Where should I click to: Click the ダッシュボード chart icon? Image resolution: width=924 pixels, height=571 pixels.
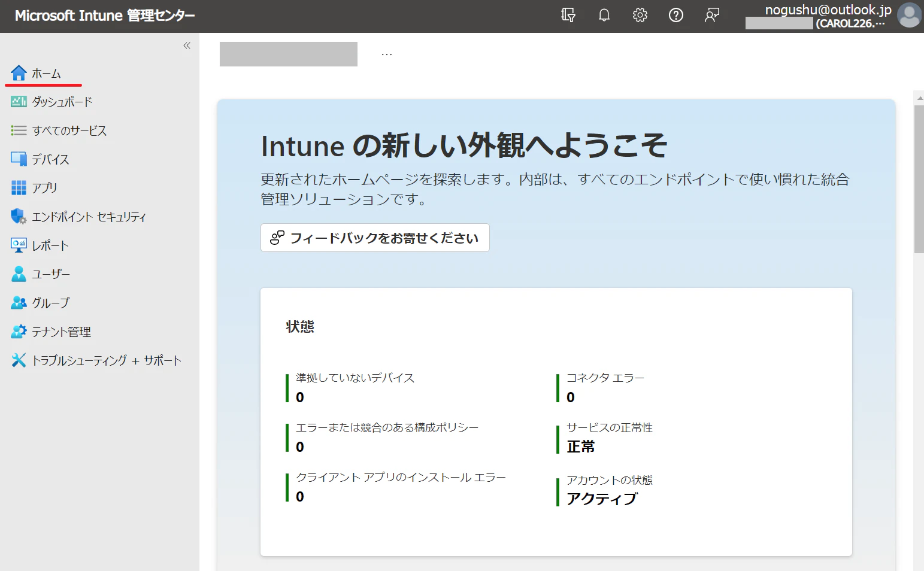click(x=19, y=102)
